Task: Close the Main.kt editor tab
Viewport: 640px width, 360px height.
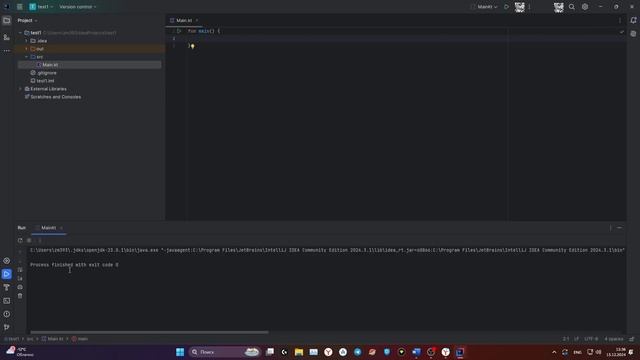Action: pos(197,20)
